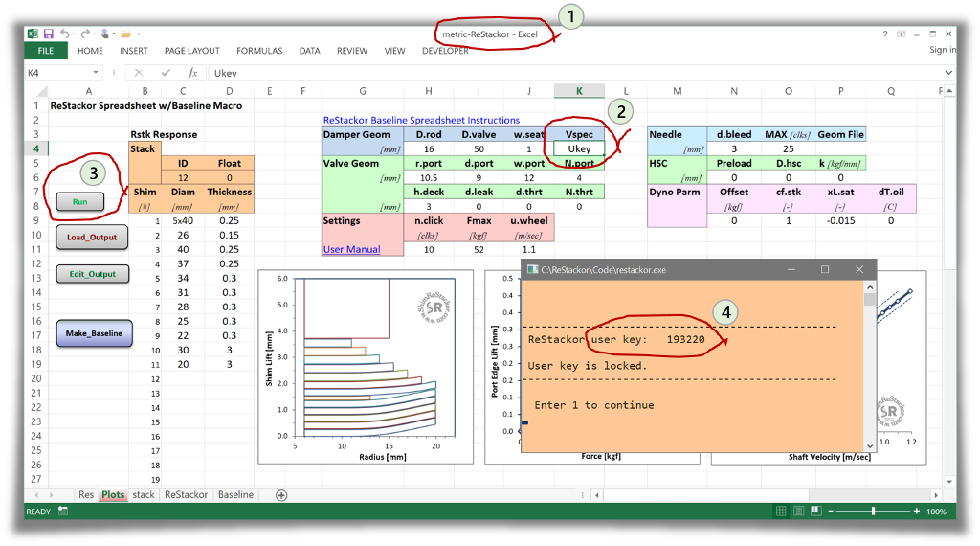Cancel the formula entry with X icon
The height and width of the screenshot is (546, 980).
click(x=139, y=73)
